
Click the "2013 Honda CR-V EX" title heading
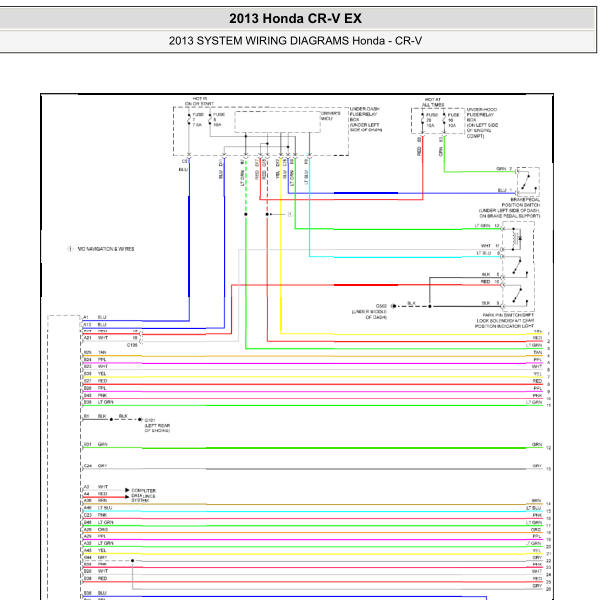295,18
